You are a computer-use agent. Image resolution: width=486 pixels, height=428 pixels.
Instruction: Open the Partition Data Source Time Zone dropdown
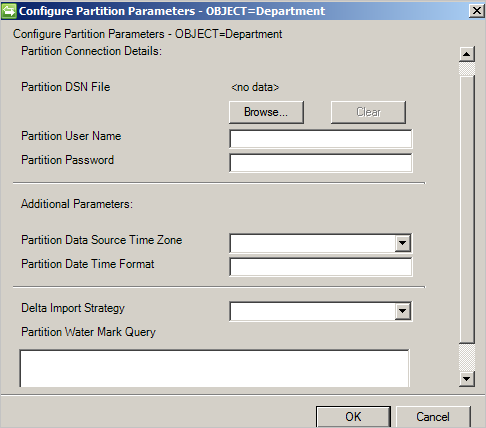[403, 243]
